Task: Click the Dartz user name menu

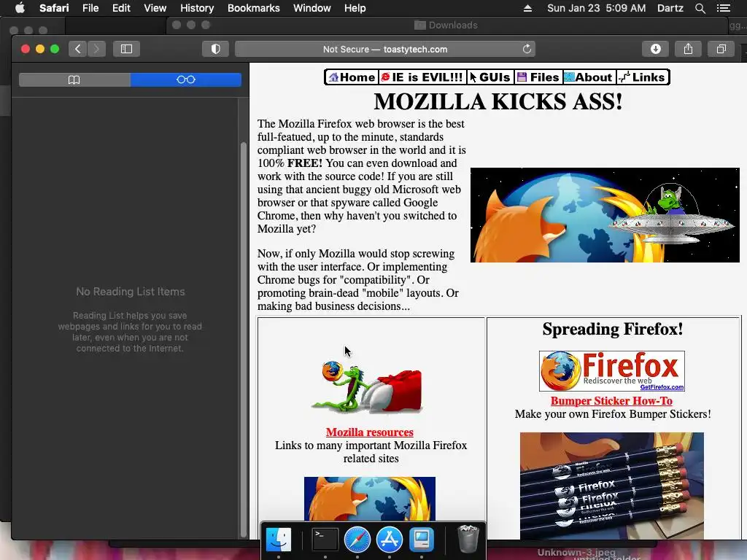Action: tap(670, 8)
